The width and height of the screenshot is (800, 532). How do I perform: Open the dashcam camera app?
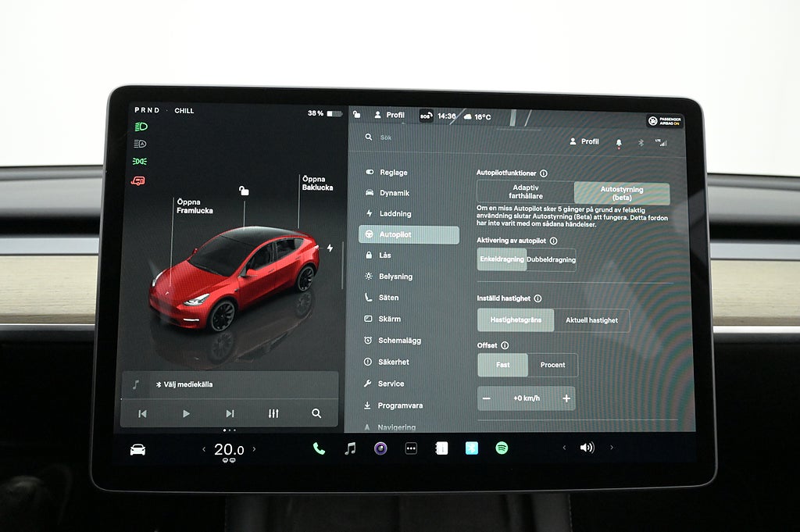[380, 448]
